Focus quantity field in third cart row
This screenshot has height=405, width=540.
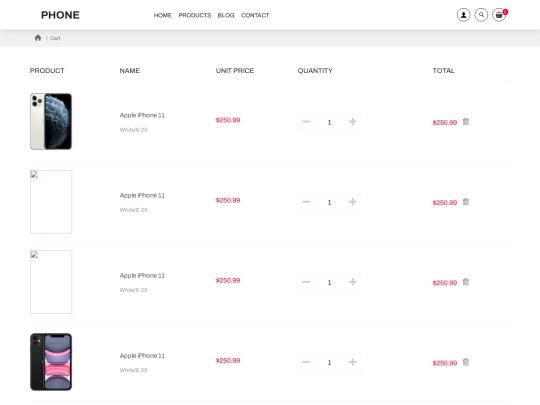[x=329, y=282]
